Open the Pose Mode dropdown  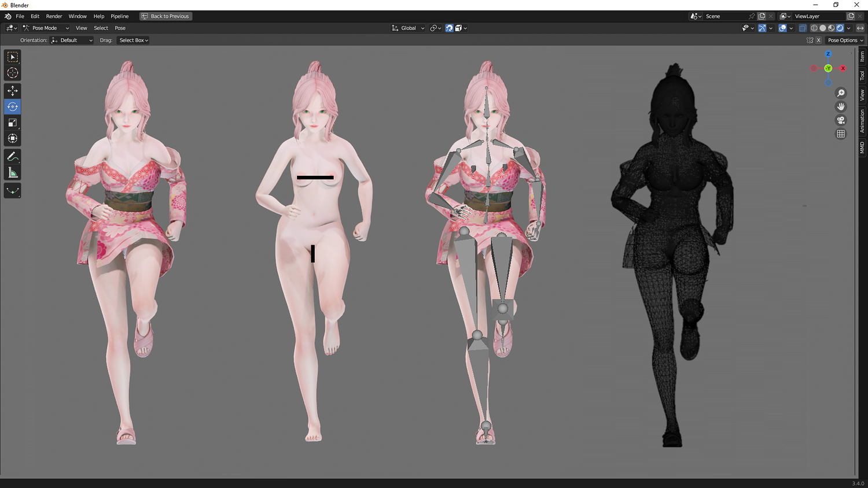point(46,28)
